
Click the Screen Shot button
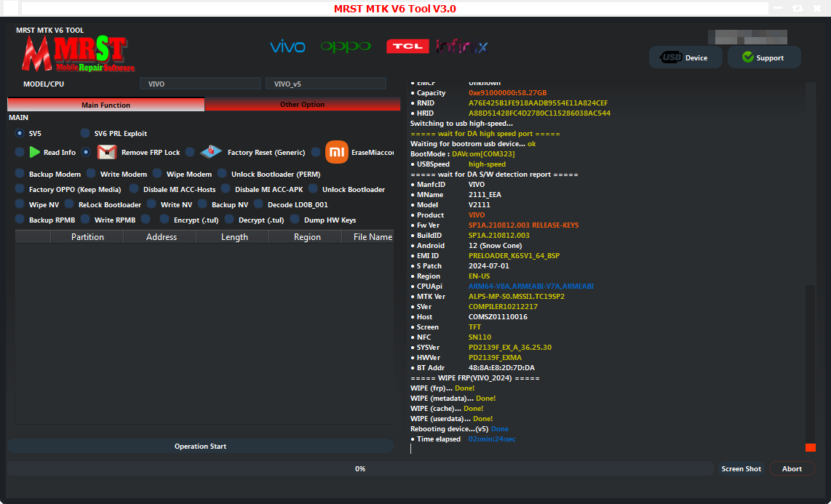741,468
